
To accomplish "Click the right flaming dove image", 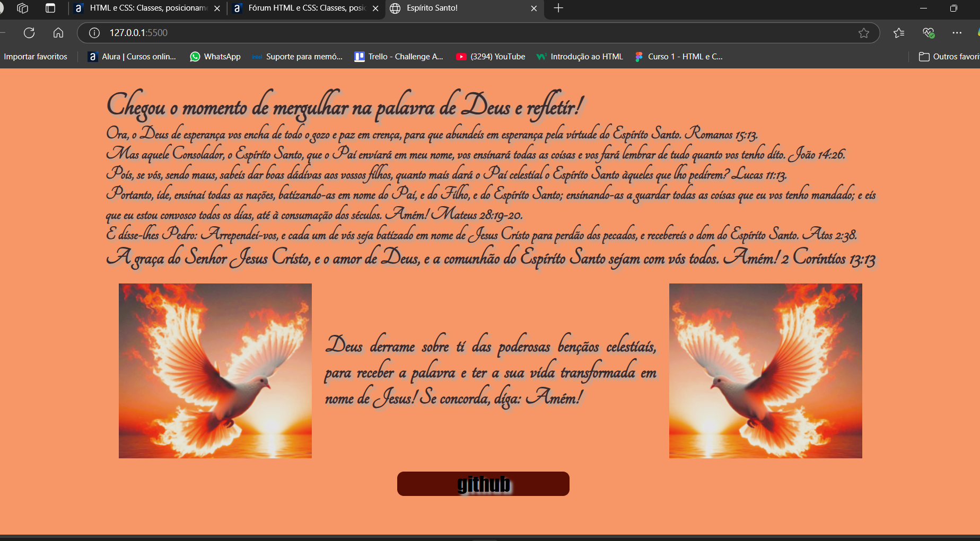I will pyautogui.click(x=766, y=371).
